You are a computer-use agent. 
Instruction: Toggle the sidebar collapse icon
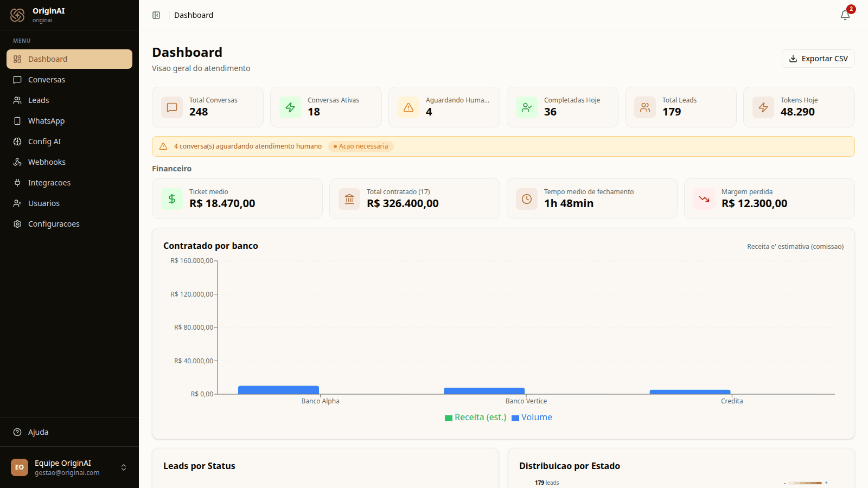coord(156,15)
